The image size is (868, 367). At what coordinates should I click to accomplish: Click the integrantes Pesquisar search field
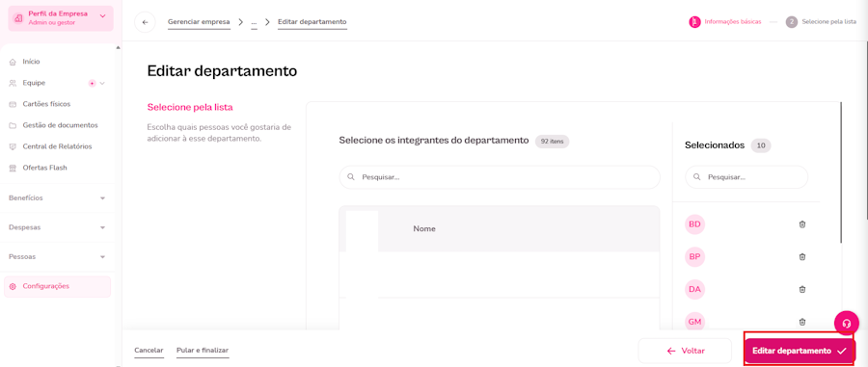(500, 177)
